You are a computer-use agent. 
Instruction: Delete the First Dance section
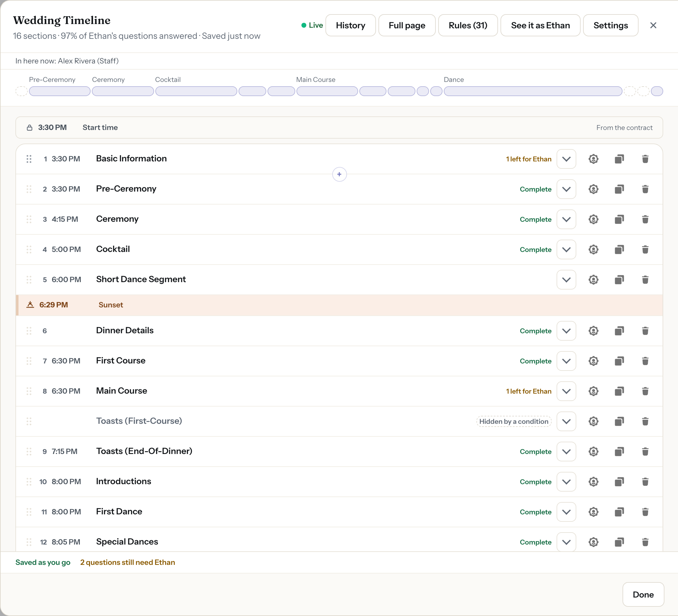coord(645,512)
